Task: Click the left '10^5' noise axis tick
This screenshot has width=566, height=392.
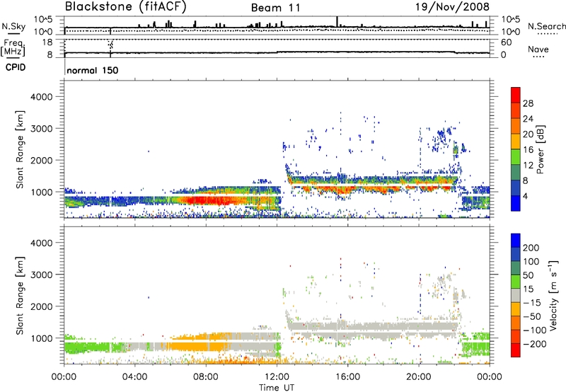Action: pos(43,19)
